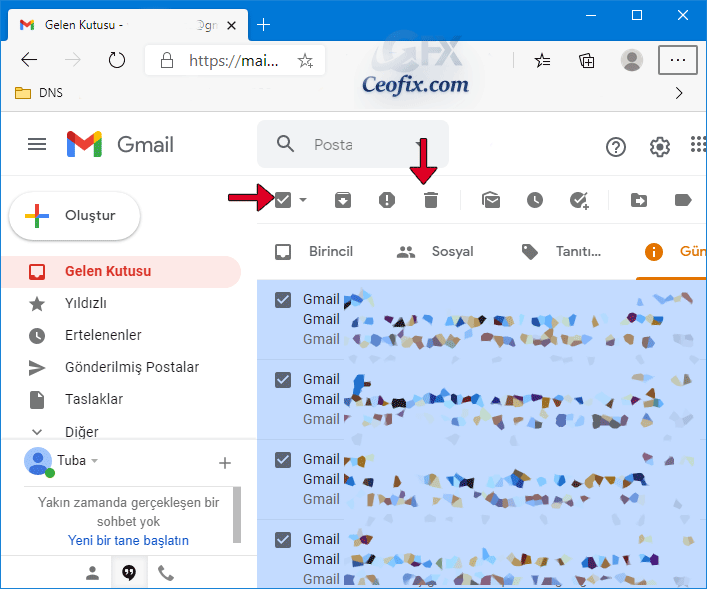This screenshot has height=589, width=707.
Task: Archive selected emails icon
Action: (x=343, y=200)
